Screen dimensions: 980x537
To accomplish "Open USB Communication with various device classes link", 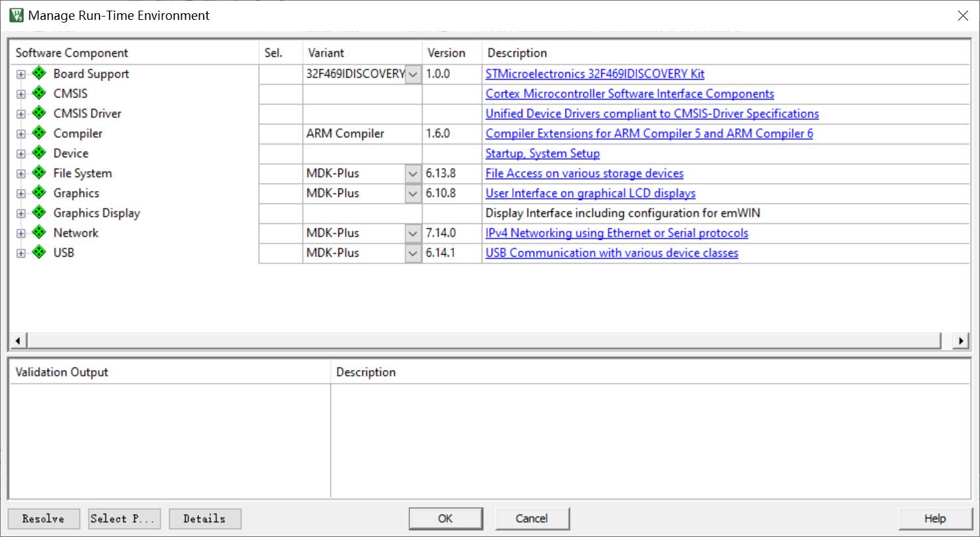I will pos(612,253).
